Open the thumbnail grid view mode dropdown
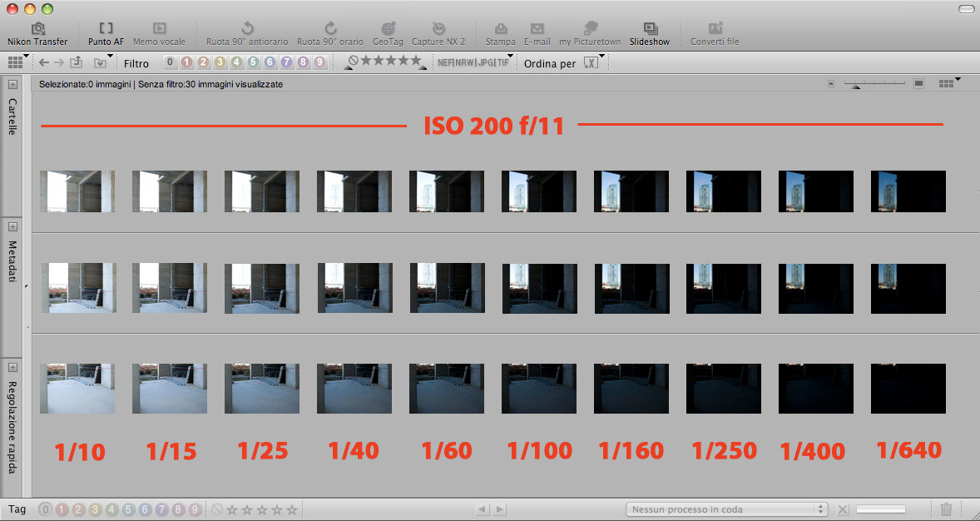This screenshot has width=980, height=521. coord(17,62)
